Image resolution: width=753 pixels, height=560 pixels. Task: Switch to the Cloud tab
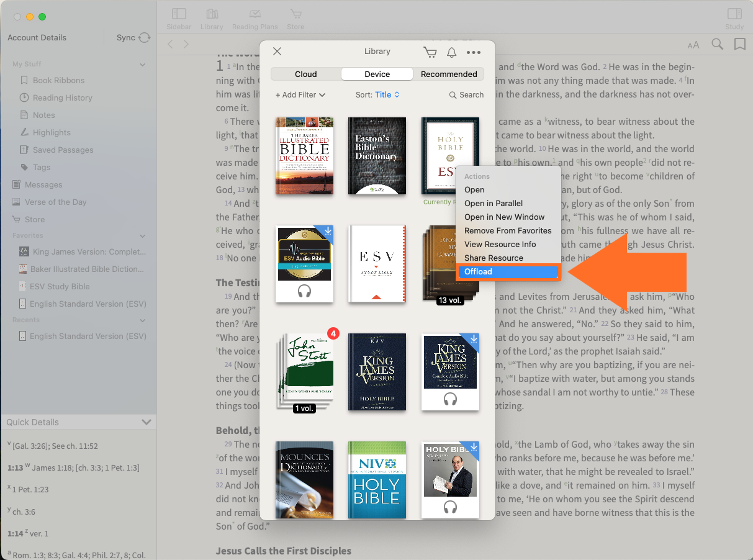[x=306, y=74]
